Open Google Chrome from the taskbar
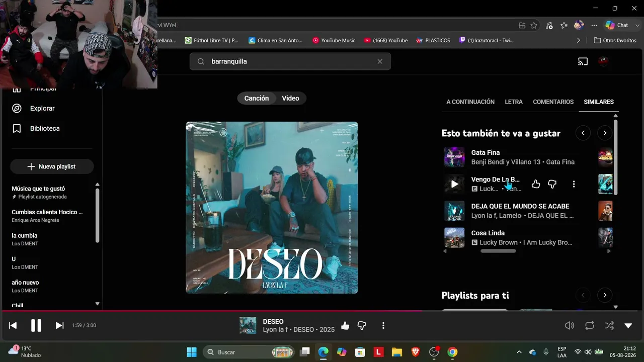This screenshot has width=644, height=362. [452, 352]
